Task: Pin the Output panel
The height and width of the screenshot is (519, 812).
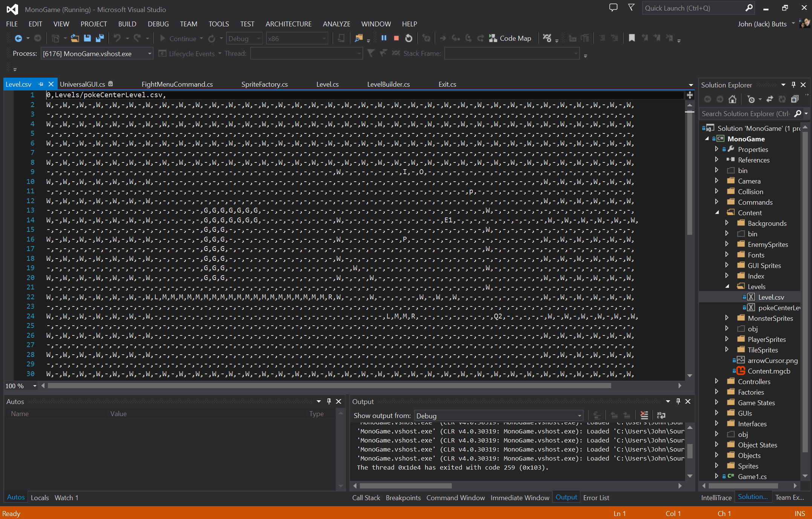Action: point(678,401)
